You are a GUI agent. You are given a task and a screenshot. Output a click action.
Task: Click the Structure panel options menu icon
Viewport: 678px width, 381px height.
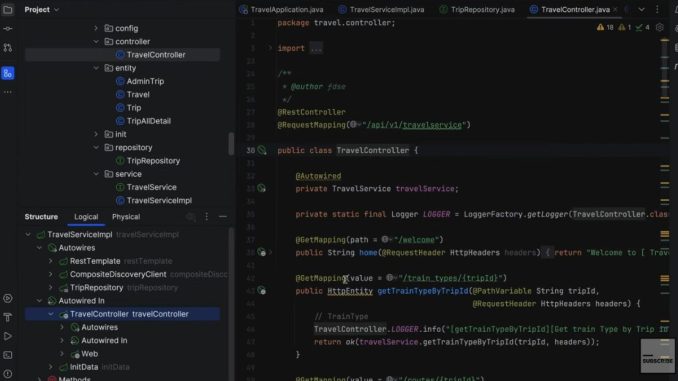207,217
